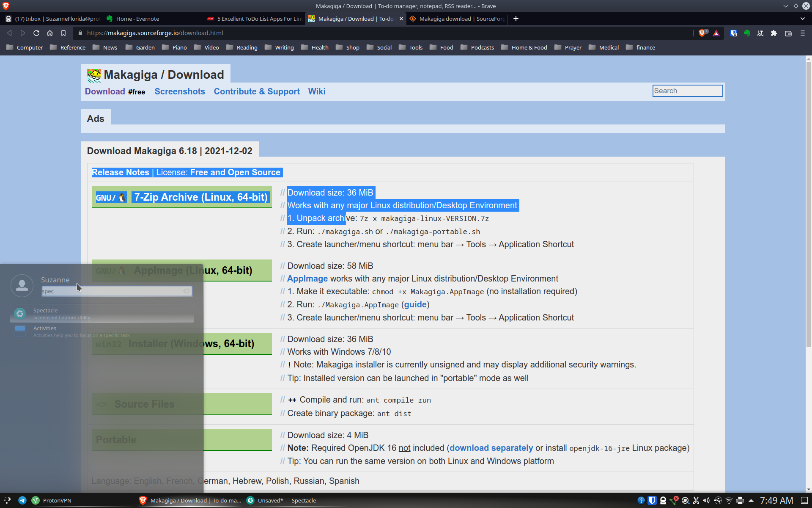Open the printer tray icon
Image resolution: width=812 pixels, height=508 pixels.
pyautogui.click(x=740, y=500)
